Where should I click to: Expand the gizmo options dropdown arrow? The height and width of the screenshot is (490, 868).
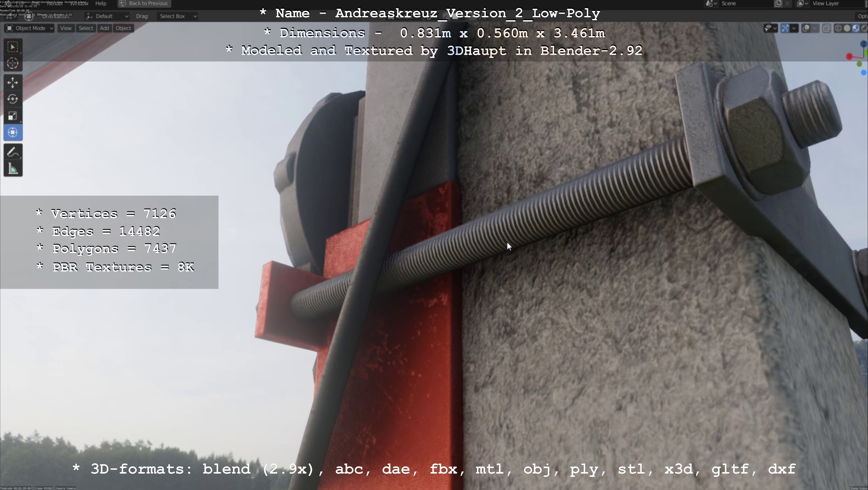coord(794,28)
